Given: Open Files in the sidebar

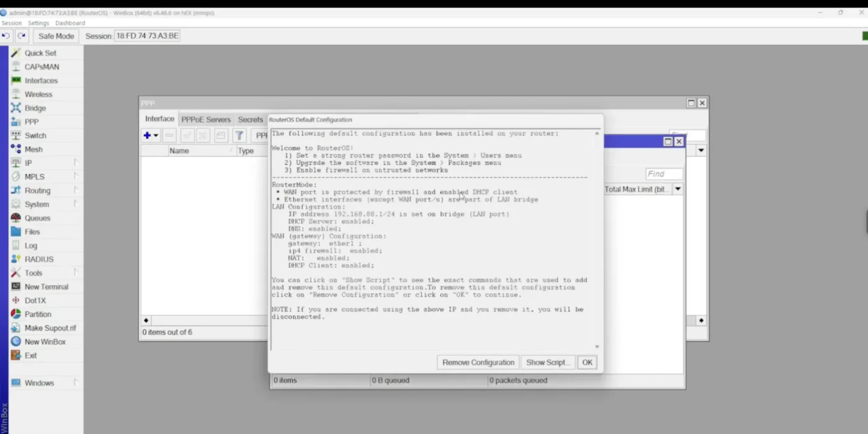Looking at the screenshot, I should (x=32, y=232).
